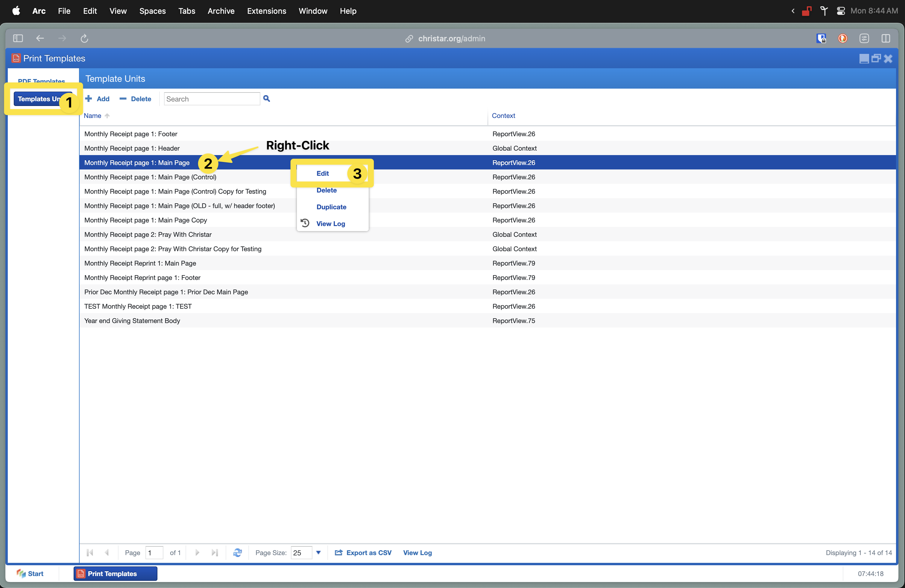Reload the page with the refresh arrow
Screen dimensions: 905x588
(x=84, y=38)
